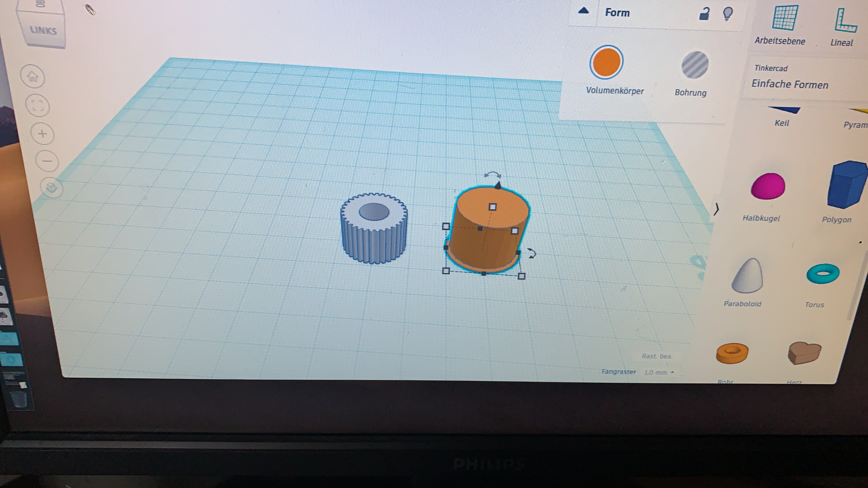
Task: Pick the brown Herz heart shape
Action: 804,353
